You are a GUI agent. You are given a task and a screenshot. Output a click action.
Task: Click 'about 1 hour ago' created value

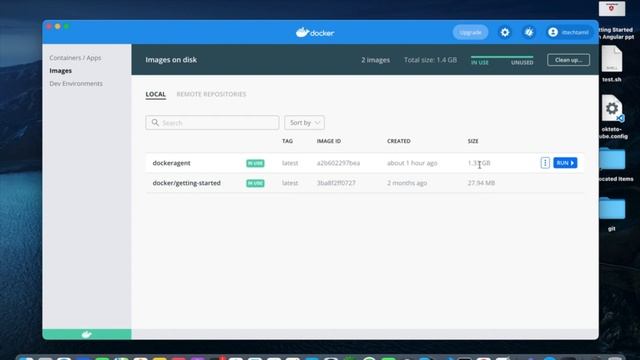tap(412, 163)
